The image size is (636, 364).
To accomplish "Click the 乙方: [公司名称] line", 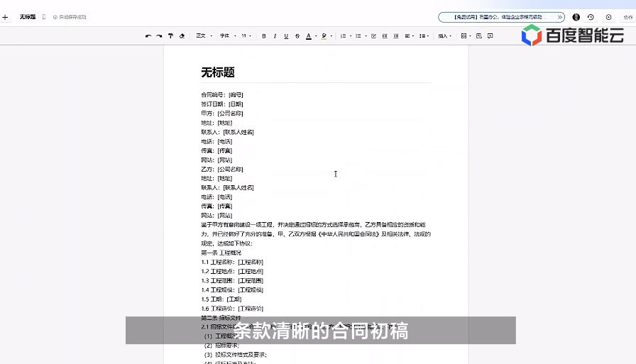I will (x=222, y=170).
